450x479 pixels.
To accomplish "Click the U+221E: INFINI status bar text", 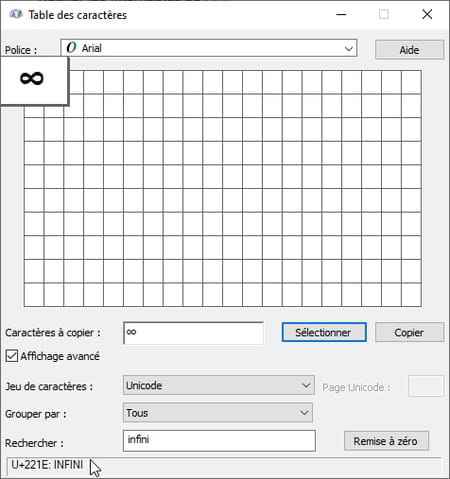I will click(47, 464).
